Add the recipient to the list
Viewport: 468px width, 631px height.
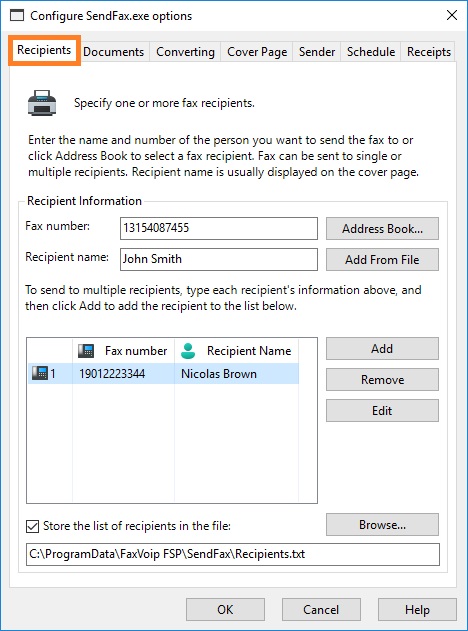pos(382,348)
